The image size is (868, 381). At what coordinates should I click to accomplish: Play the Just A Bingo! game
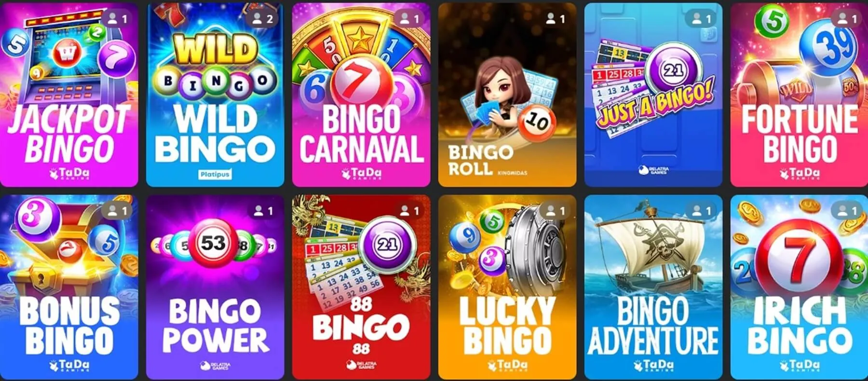click(x=653, y=95)
